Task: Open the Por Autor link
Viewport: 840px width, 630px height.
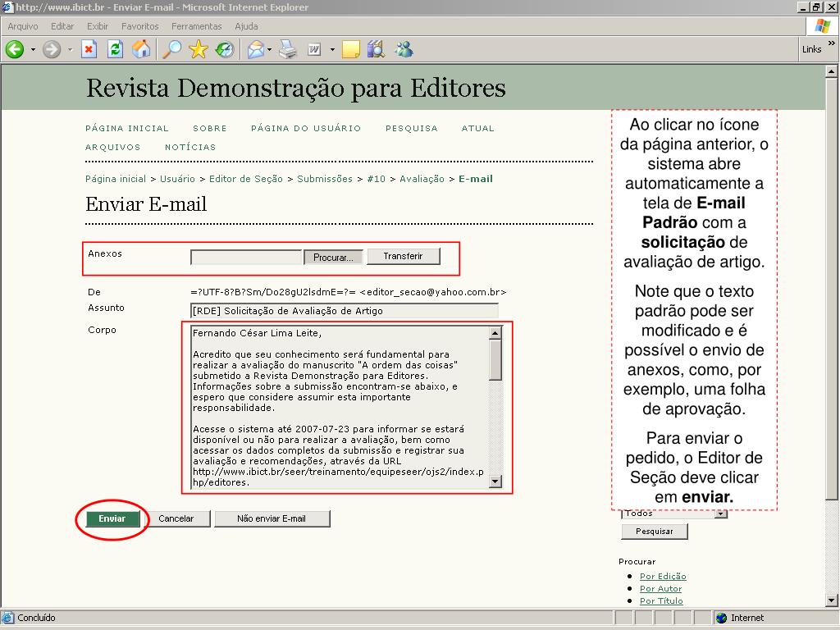Action: (660, 589)
